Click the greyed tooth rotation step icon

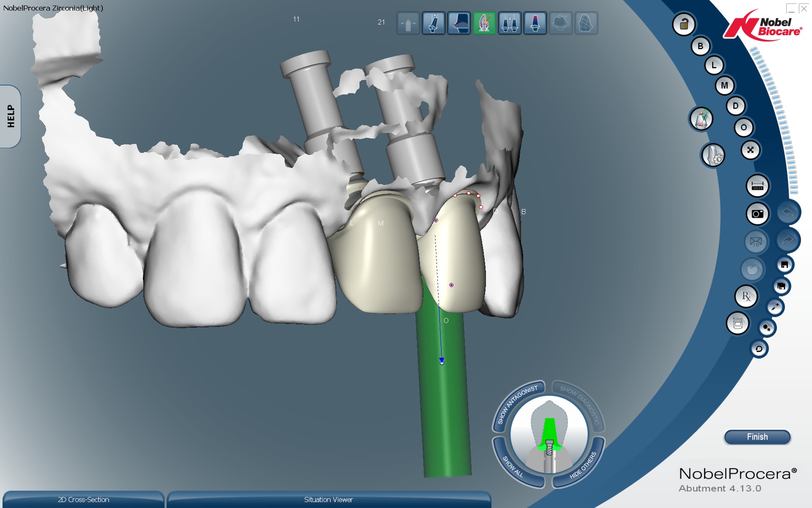[560, 23]
